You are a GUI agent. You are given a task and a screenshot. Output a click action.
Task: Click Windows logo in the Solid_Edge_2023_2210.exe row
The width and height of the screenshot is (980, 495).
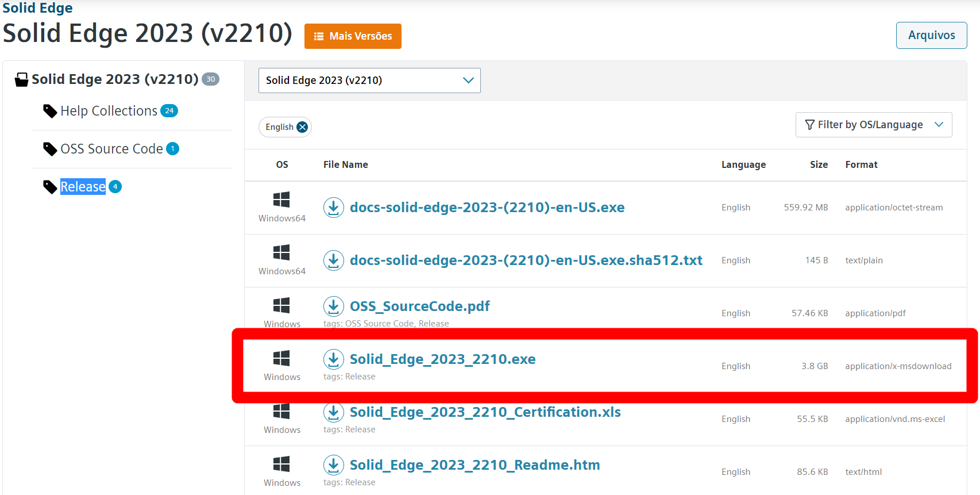(281, 358)
